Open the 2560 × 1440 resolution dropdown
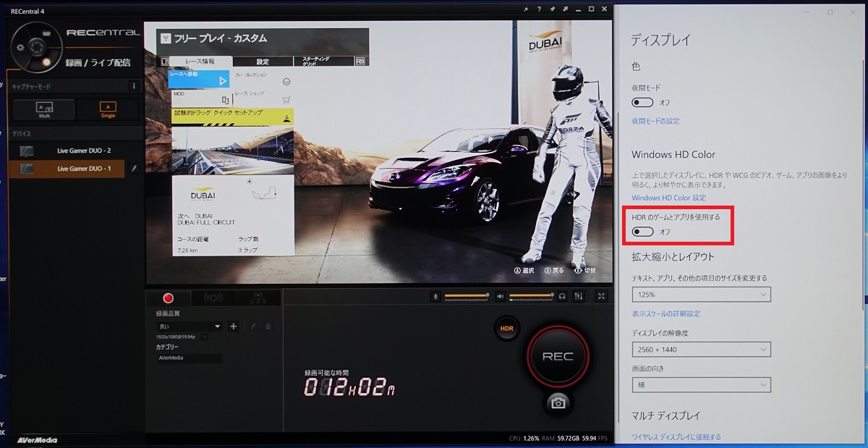This screenshot has height=448, width=868. (x=701, y=350)
